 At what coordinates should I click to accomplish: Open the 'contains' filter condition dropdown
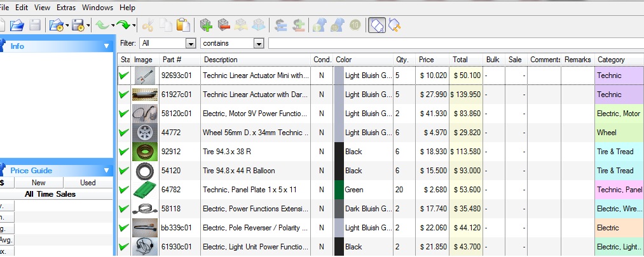pos(258,43)
